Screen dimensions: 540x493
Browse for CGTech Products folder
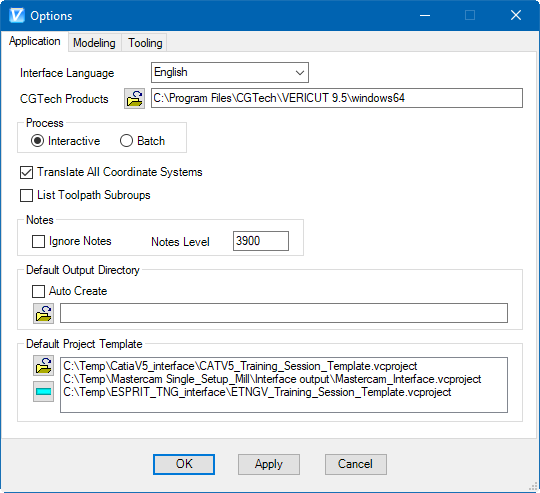pyautogui.click(x=134, y=98)
